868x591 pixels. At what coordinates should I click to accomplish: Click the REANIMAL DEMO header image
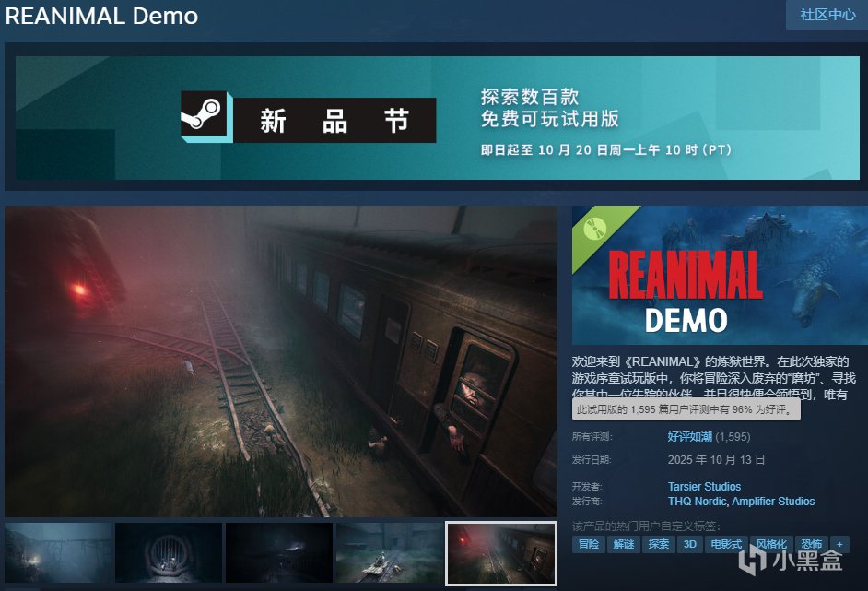click(x=720, y=276)
